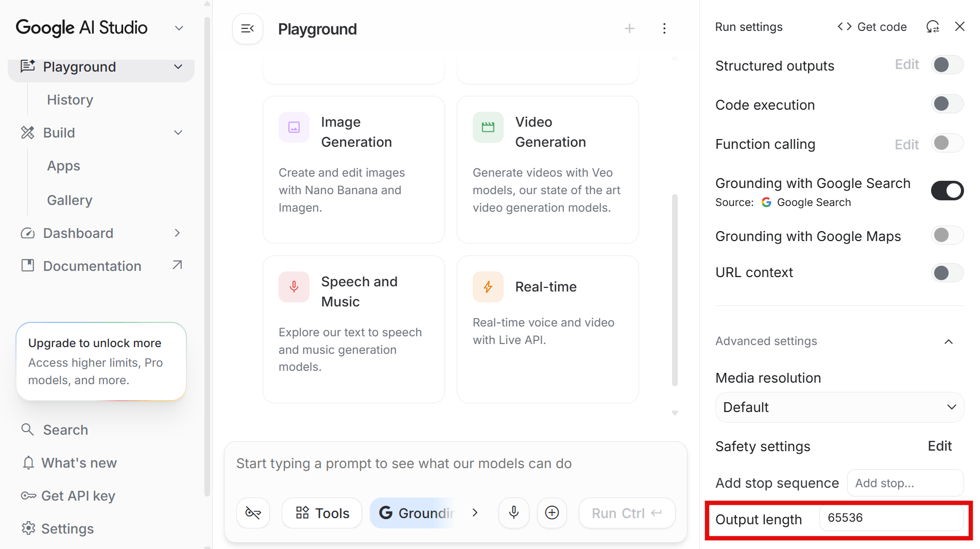Click the Real-time lightning bolt icon
This screenshot has width=980, height=549.
(488, 287)
